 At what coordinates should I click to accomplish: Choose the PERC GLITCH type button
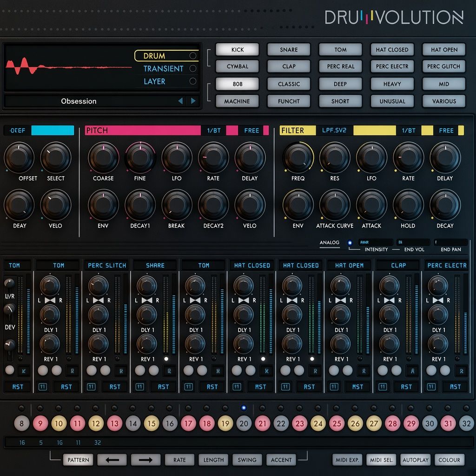[443, 66]
